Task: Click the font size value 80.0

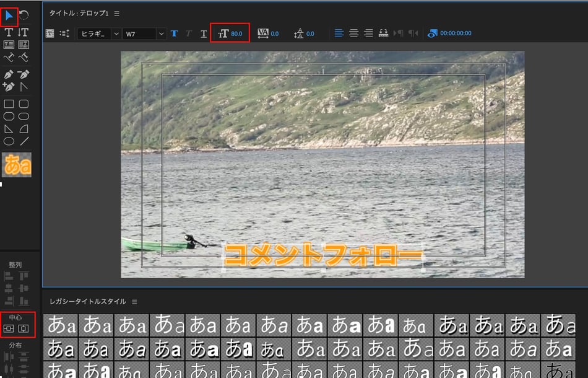Action: pyautogui.click(x=236, y=33)
